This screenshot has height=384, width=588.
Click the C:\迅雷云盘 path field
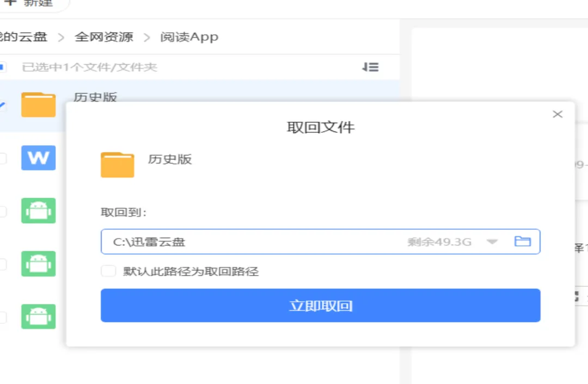(320, 241)
